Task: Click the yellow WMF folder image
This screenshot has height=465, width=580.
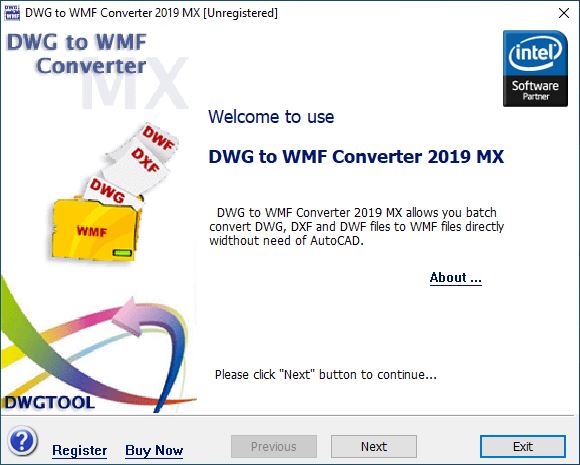Action: click(x=94, y=229)
